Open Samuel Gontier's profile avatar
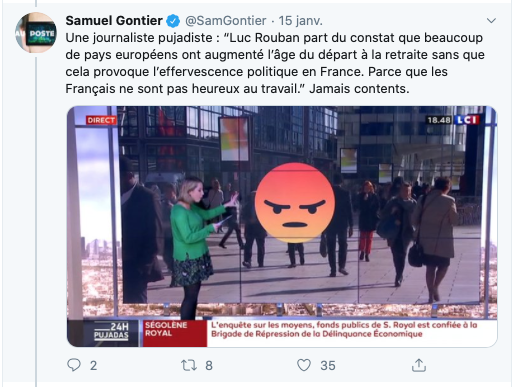Image resolution: width=514 pixels, height=387 pixels. 36,33
